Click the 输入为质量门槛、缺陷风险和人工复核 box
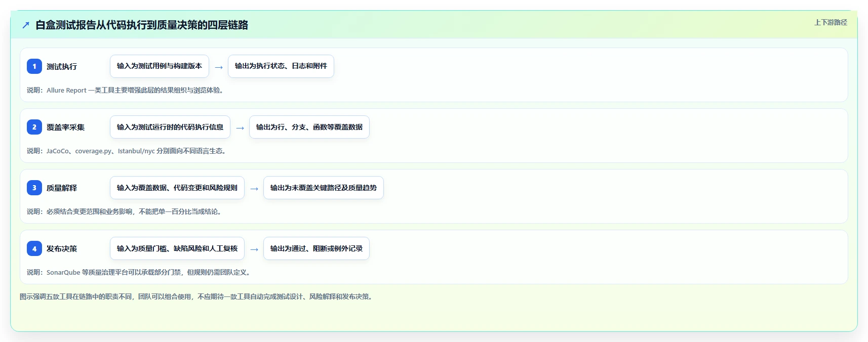The width and height of the screenshot is (868, 342). tap(177, 248)
